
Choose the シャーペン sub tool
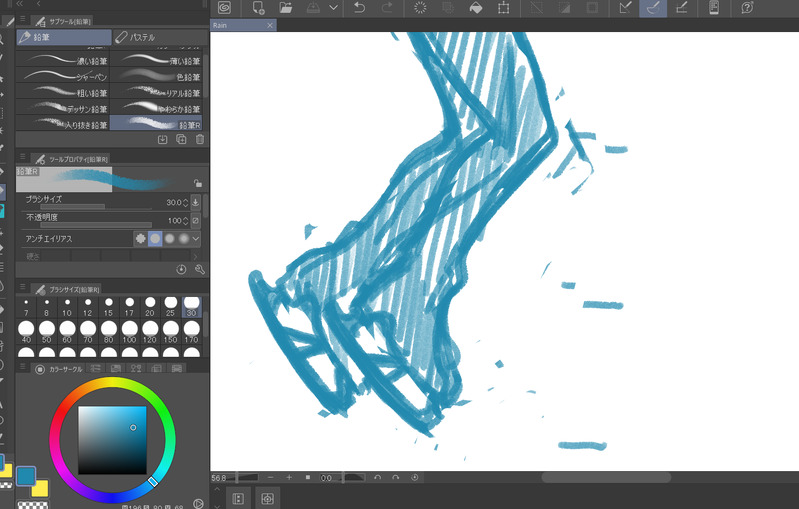(x=63, y=76)
